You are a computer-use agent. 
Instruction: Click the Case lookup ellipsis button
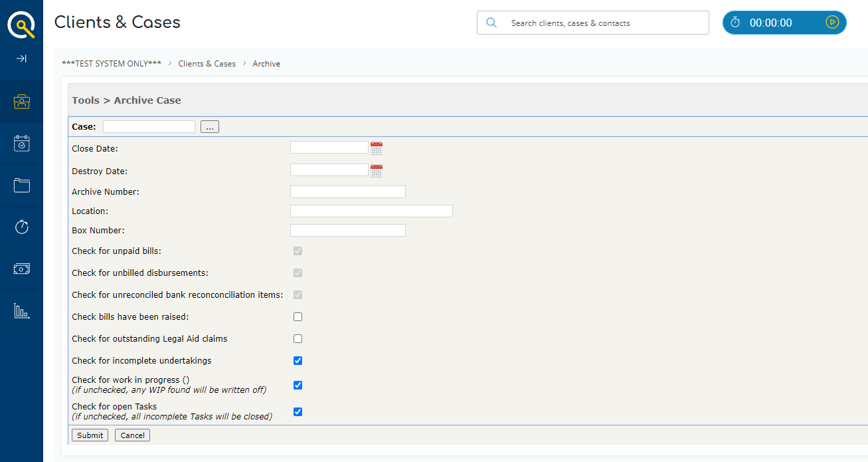pyautogui.click(x=210, y=127)
